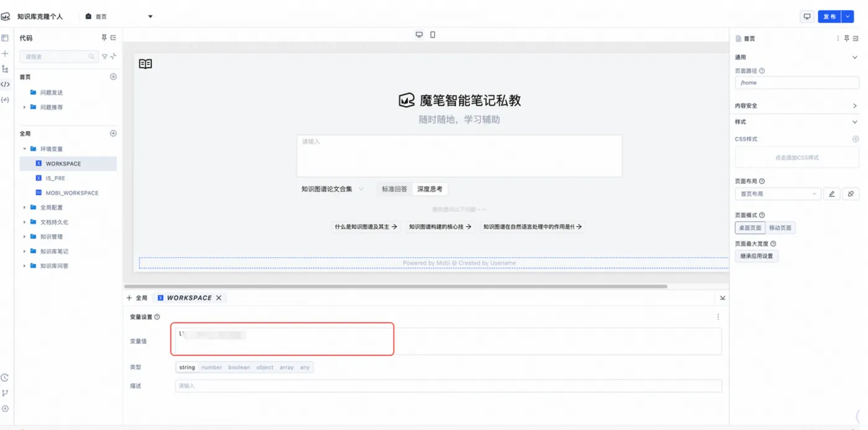Expand the 知识管理 folder
This screenshot has height=430, width=868.
[25, 236]
